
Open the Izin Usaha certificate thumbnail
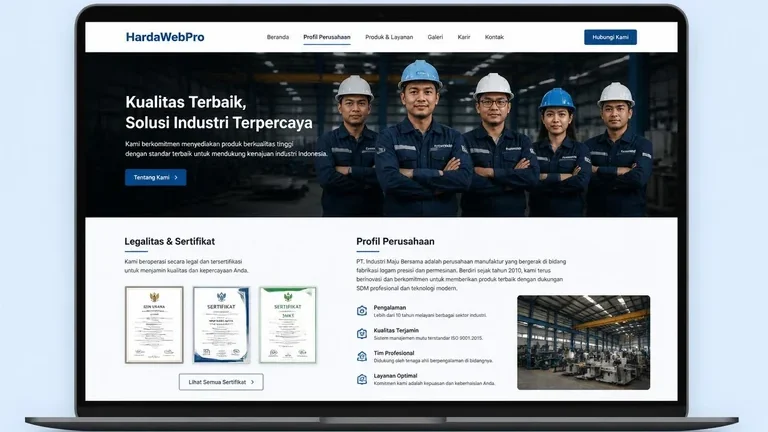point(154,325)
